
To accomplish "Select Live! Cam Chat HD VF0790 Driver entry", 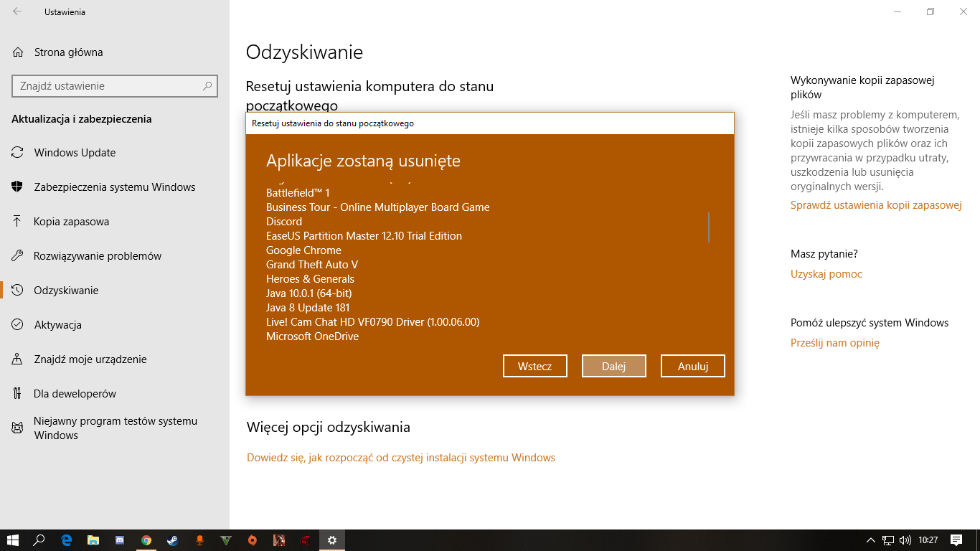I will (x=373, y=322).
